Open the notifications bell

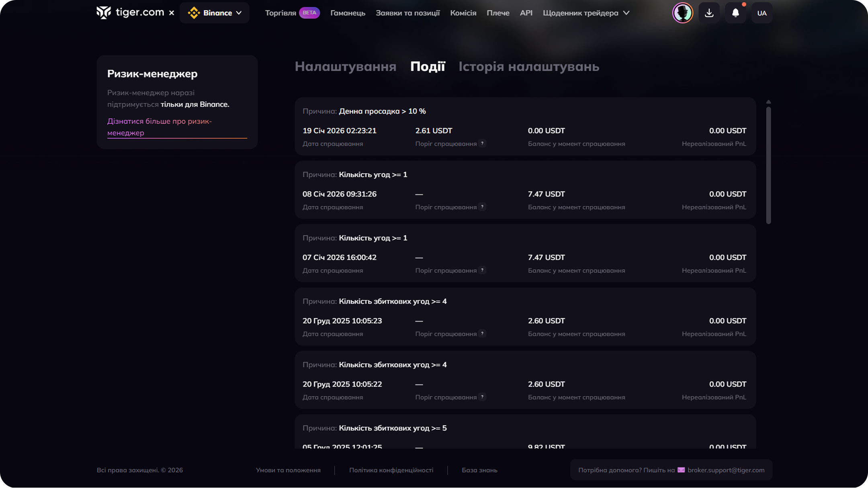[x=735, y=13]
